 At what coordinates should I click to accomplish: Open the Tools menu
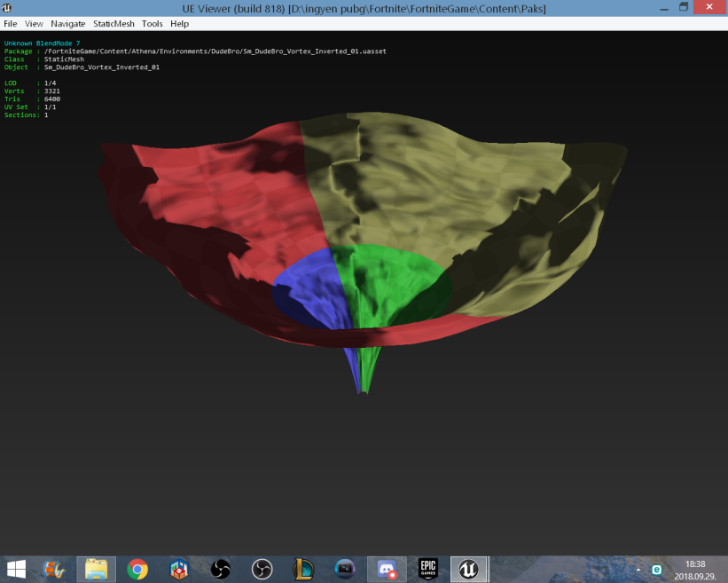point(152,23)
